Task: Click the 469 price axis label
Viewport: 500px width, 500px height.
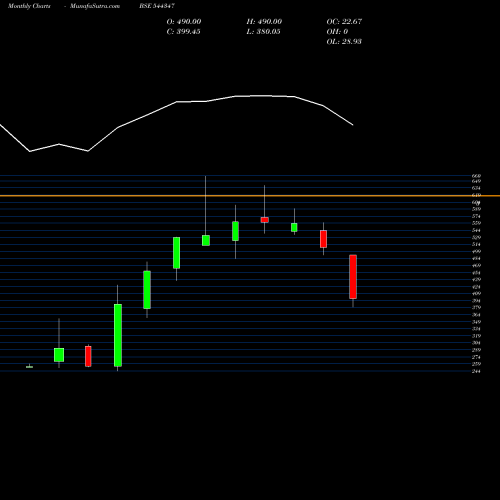Action: [476, 266]
